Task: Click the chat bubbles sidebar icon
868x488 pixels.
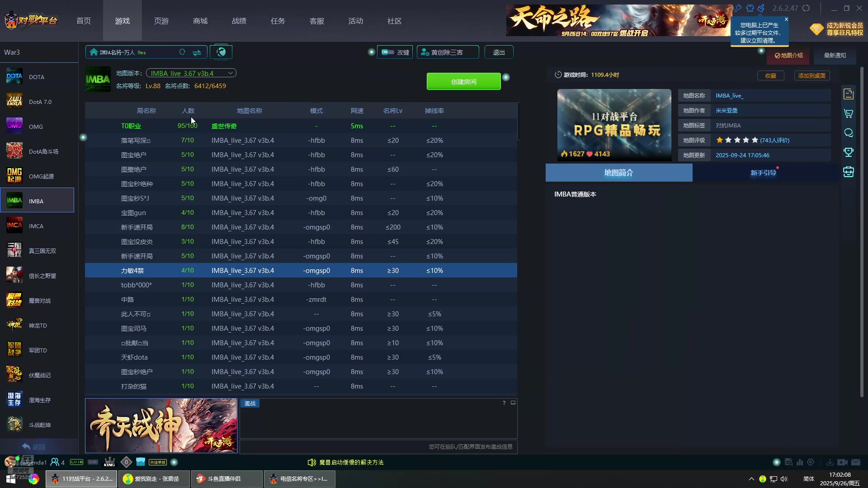Action: [x=849, y=133]
